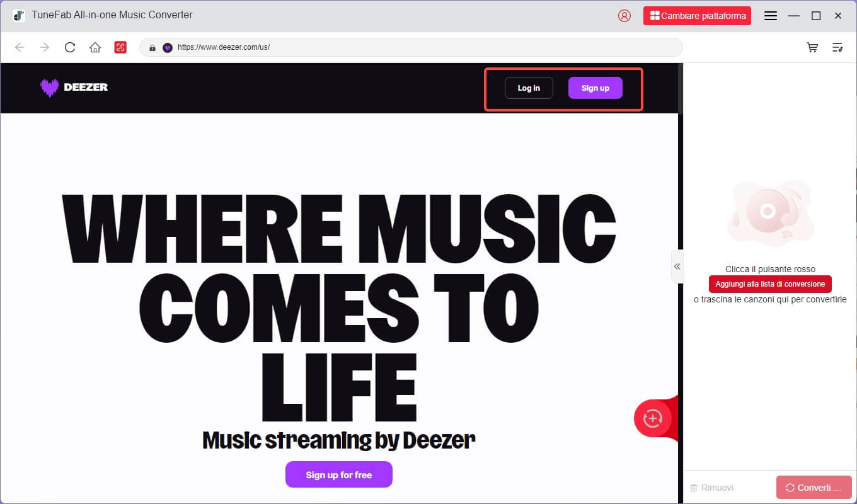The image size is (857, 504).
Task: Click the floating red add-to-conversion button
Action: point(652,418)
